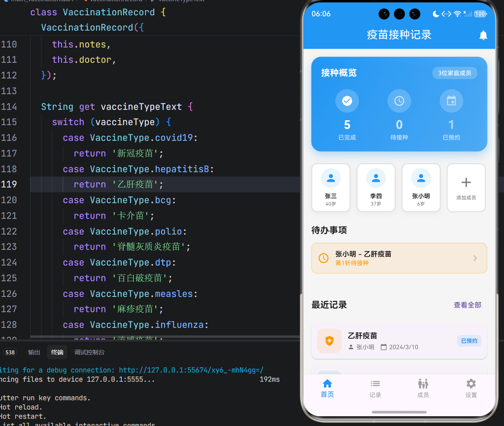Click this.notes on line 110
Viewport: 504px width, 426px height.
[x=79, y=44]
